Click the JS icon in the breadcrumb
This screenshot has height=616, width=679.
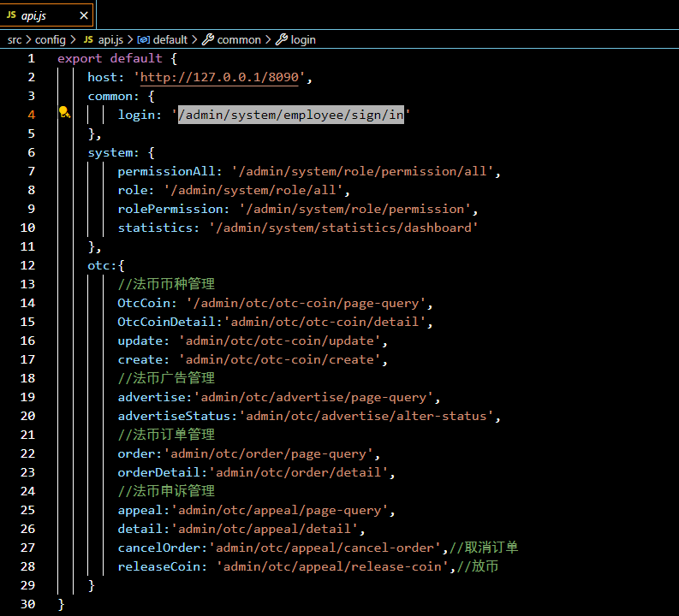pos(88,39)
